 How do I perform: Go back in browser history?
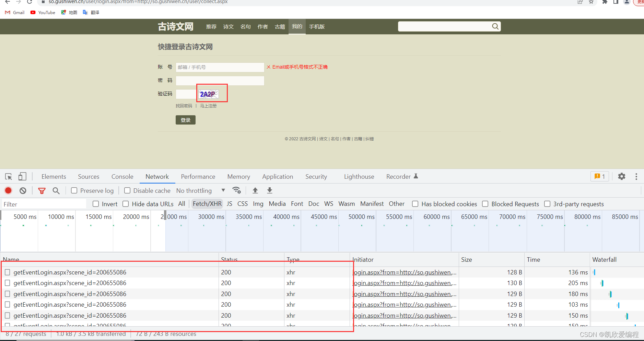pos(8,2)
